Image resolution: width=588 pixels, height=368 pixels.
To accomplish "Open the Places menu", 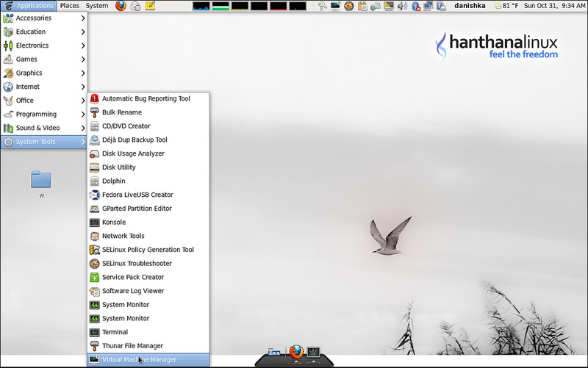I will pos(70,6).
